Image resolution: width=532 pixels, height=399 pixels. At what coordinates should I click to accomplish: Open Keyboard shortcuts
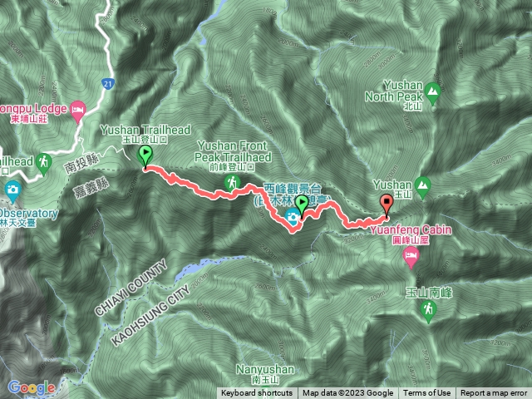click(257, 393)
